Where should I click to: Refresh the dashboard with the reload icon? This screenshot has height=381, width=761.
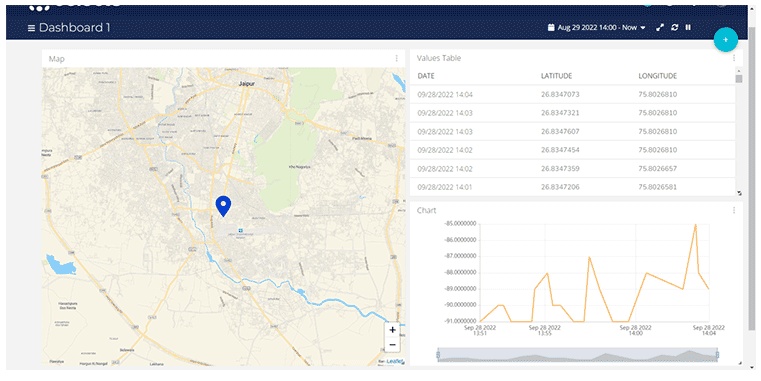674,28
